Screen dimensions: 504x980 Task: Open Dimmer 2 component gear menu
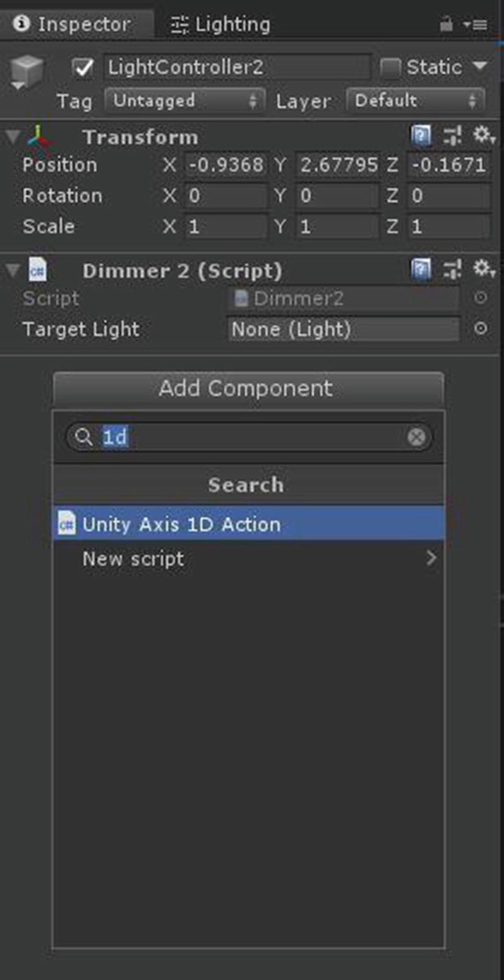point(483,270)
